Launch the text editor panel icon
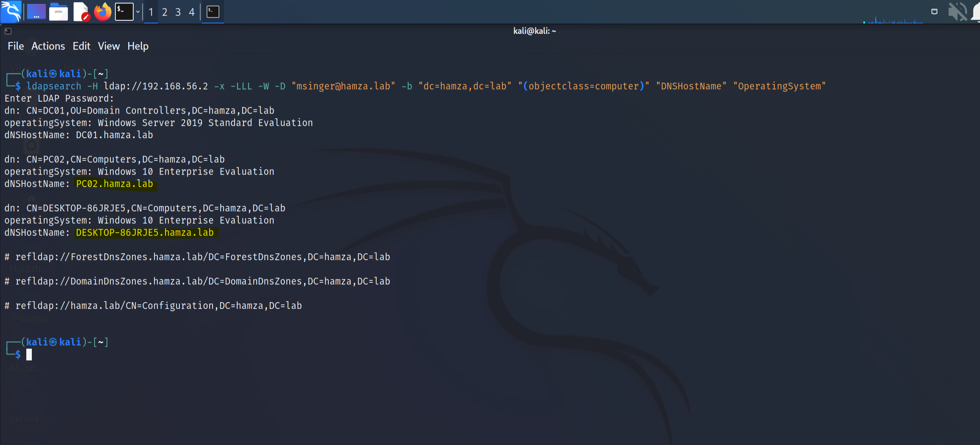The width and height of the screenshot is (980, 445). click(x=81, y=11)
